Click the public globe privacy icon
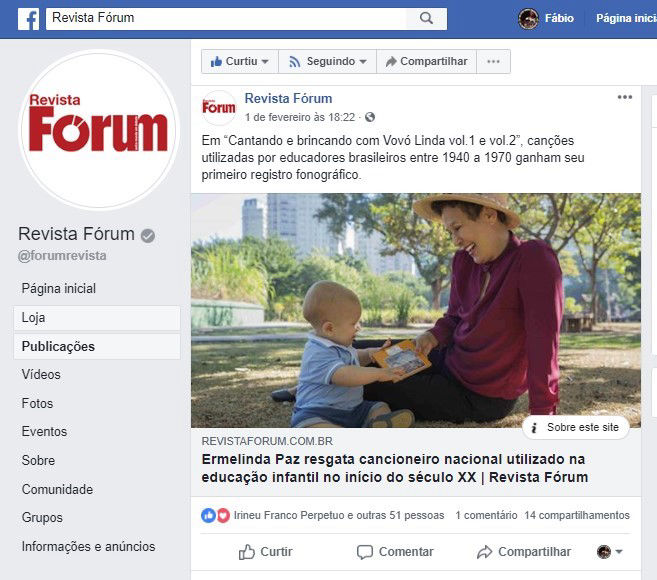Screen dimensions: 657x580 [370, 117]
